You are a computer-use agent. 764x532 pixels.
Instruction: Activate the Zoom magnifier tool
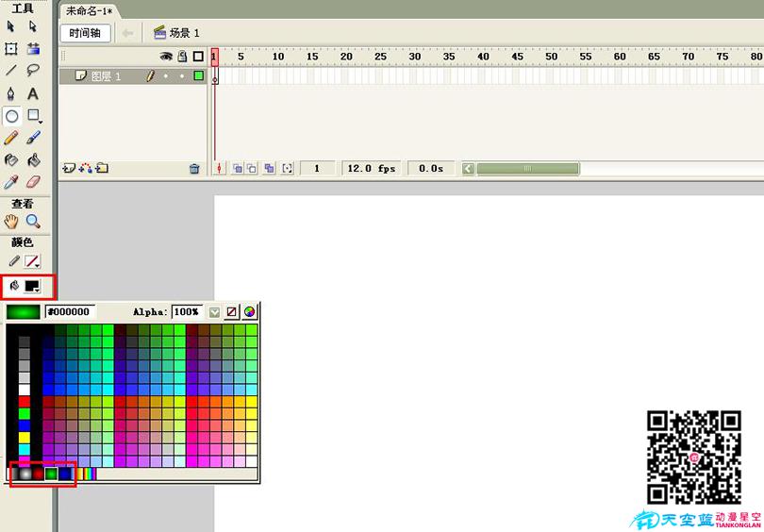click(x=33, y=222)
